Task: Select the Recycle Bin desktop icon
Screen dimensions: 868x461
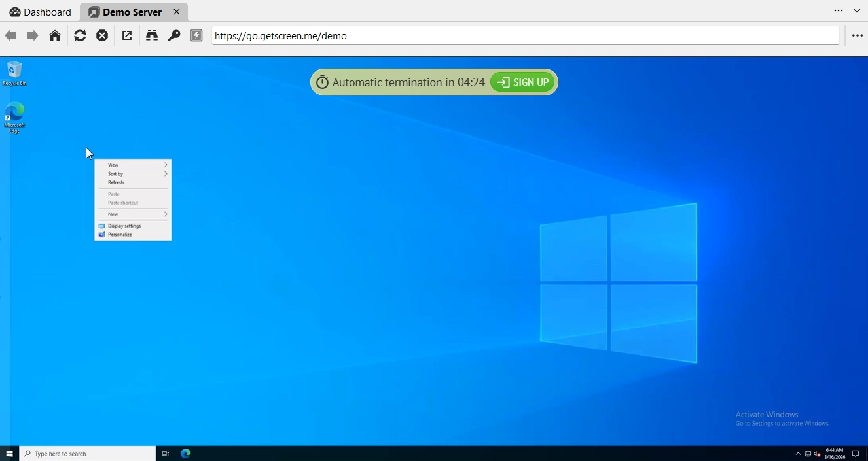Action: (14, 73)
